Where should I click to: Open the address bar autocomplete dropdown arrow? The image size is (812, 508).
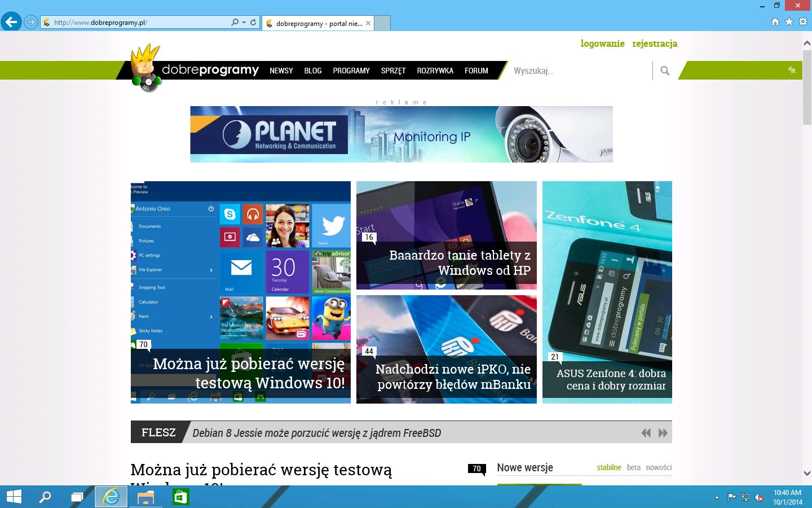[244, 23]
